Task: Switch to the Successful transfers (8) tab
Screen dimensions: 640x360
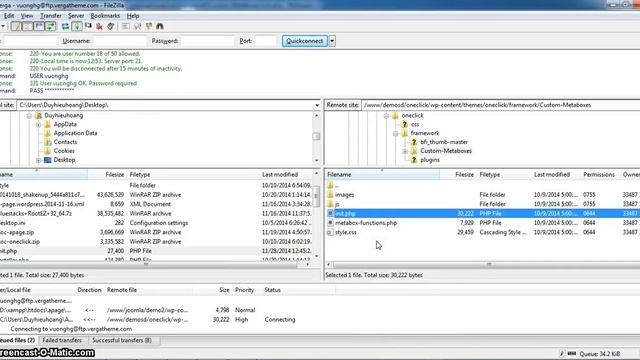Action: (122, 340)
